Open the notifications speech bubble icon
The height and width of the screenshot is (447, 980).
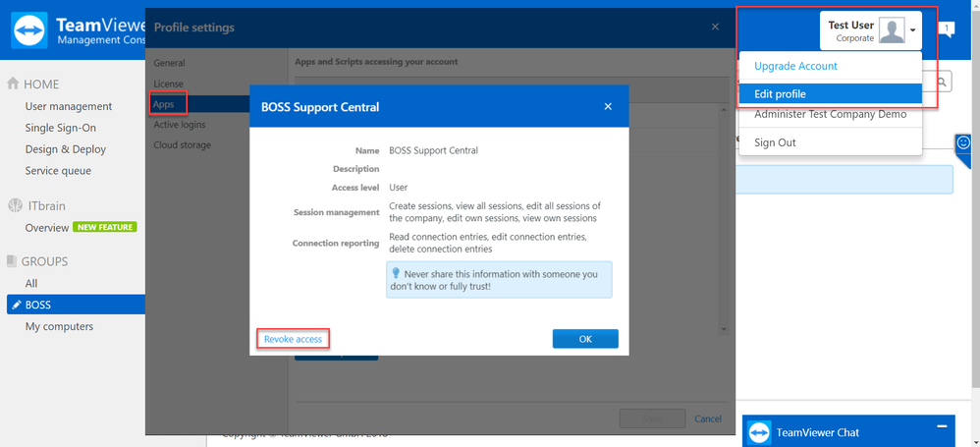point(947,29)
